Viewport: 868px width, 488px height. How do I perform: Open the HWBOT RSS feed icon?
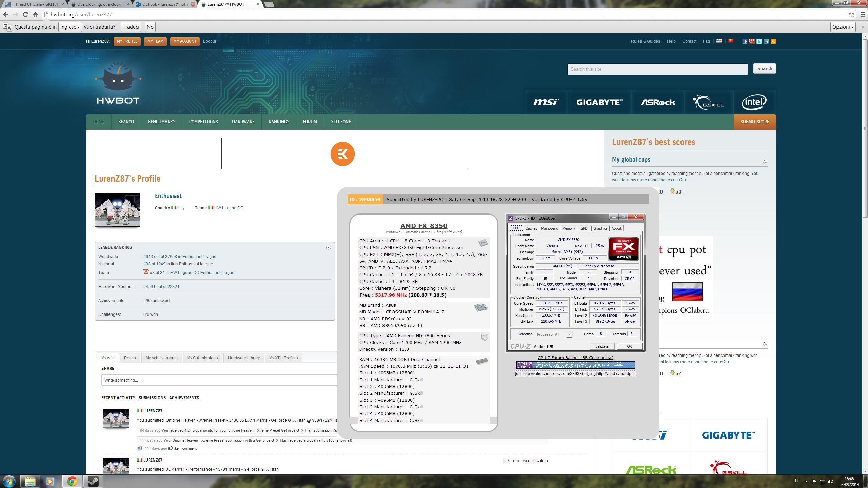click(773, 41)
